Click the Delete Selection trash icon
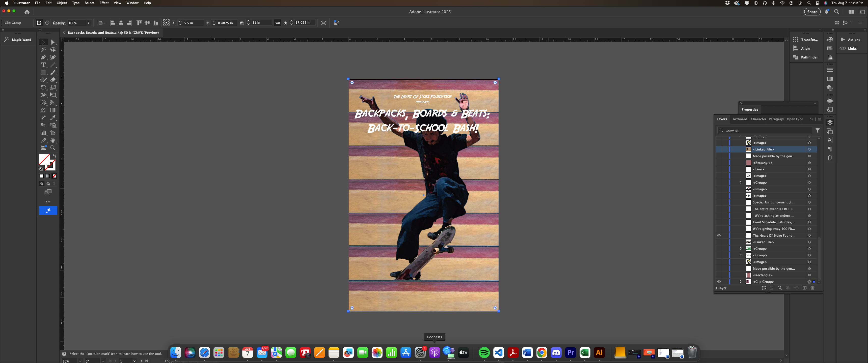Screen dimensions: 868x363 pyautogui.click(x=812, y=288)
